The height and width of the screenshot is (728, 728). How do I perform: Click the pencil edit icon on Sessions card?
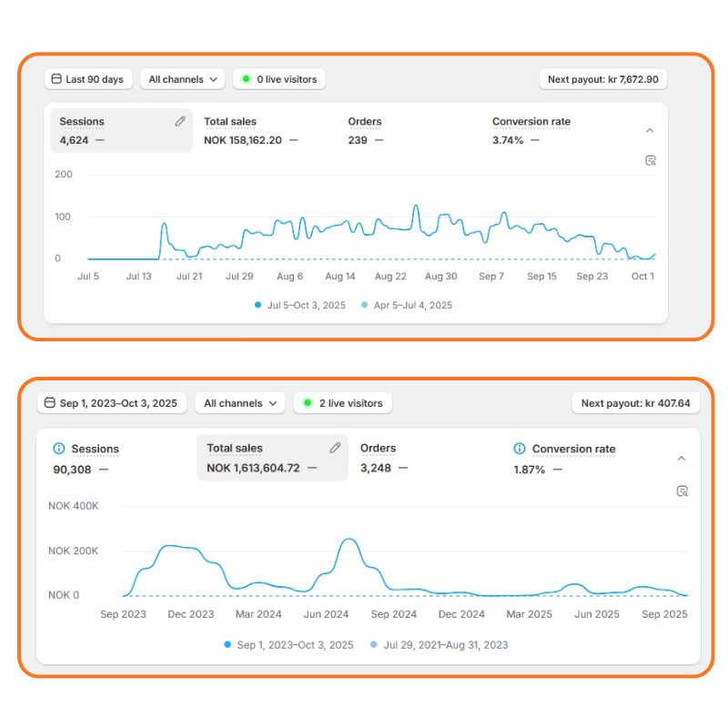[180, 121]
